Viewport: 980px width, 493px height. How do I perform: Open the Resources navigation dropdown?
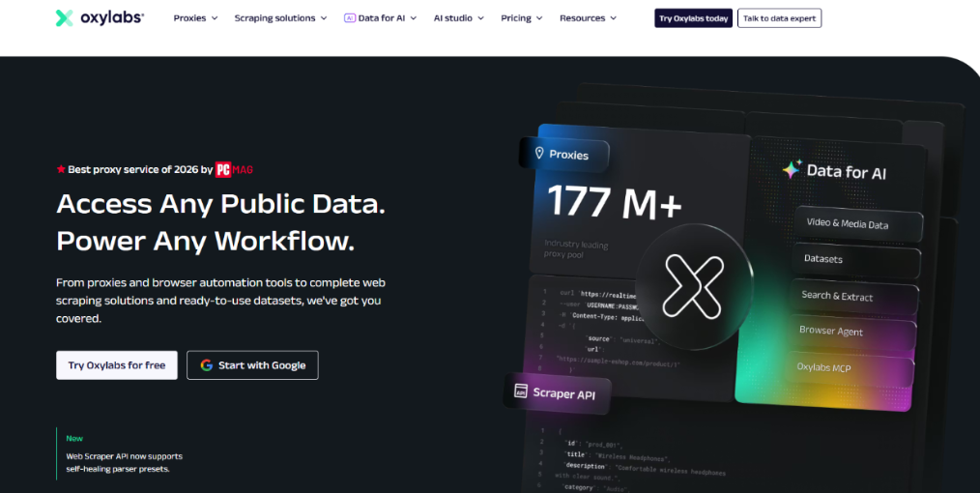pos(588,18)
